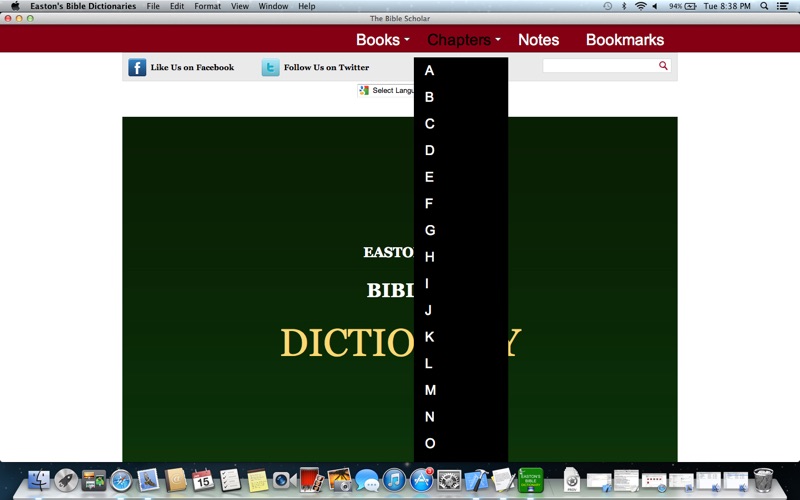Open Calendar icon showing 15
This screenshot has width=800, height=500.
(x=203, y=481)
